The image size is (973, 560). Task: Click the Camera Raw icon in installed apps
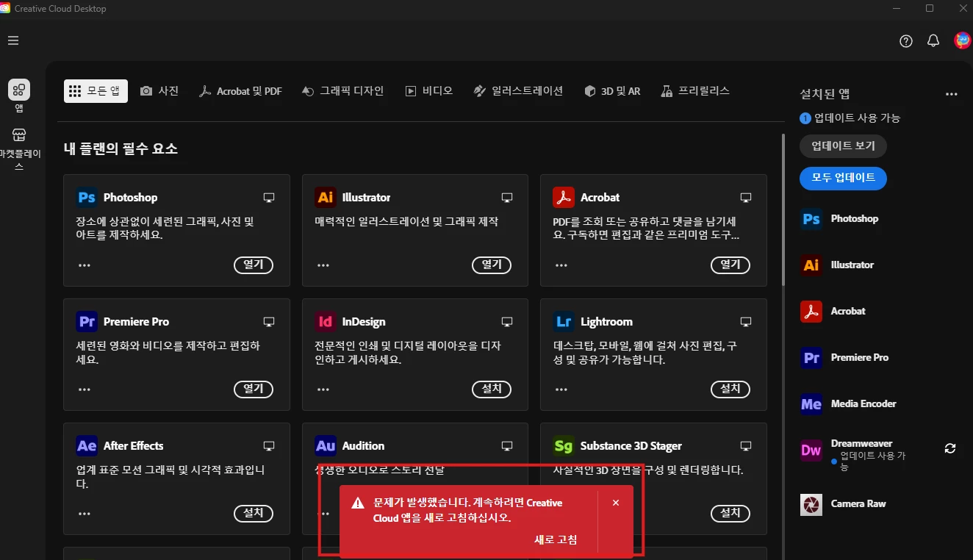pyautogui.click(x=811, y=504)
